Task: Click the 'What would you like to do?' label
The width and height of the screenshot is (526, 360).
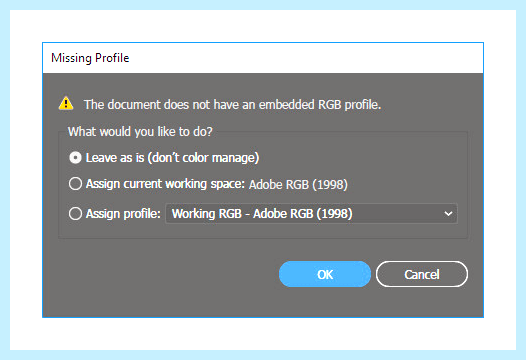Action: click(140, 132)
